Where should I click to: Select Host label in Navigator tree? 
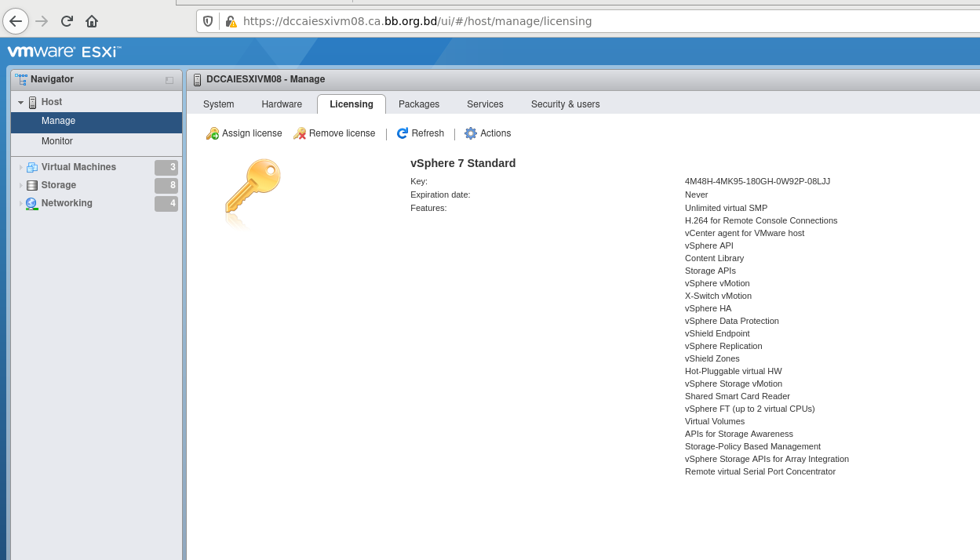[x=52, y=102]
